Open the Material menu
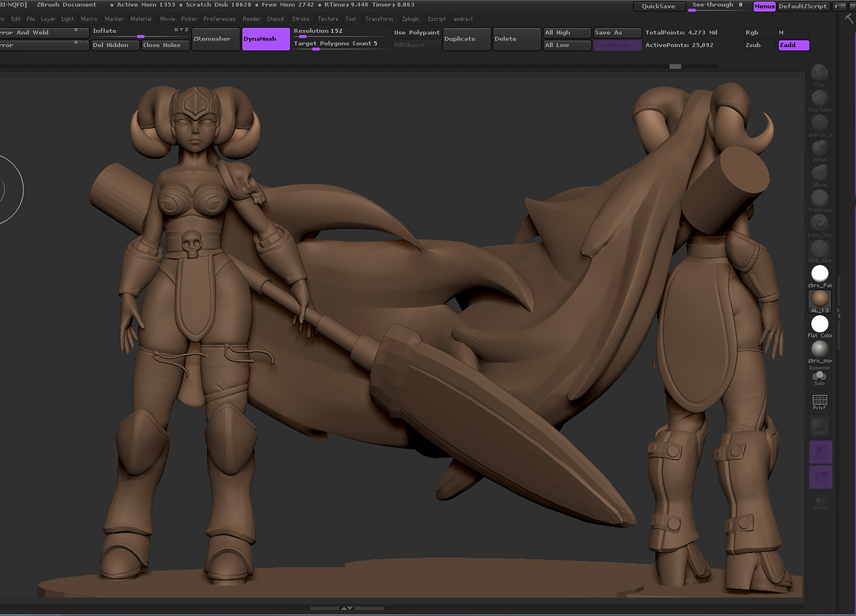Viewport: 856px width, 616px height. pos(141,19)
